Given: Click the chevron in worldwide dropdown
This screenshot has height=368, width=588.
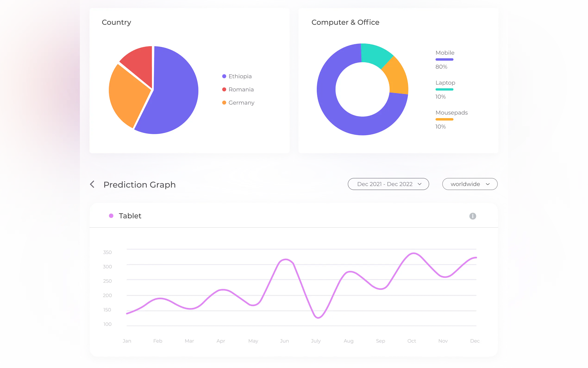Looking at the screenshot, I should tap(487, 184).
